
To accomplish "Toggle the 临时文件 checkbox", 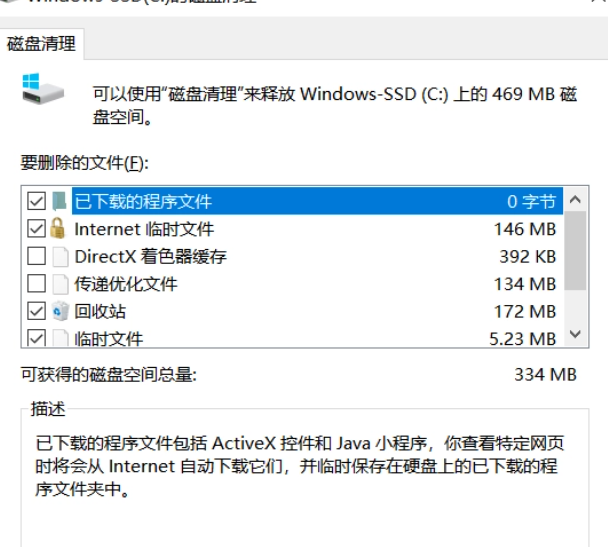I will click(x=36, y=338).
